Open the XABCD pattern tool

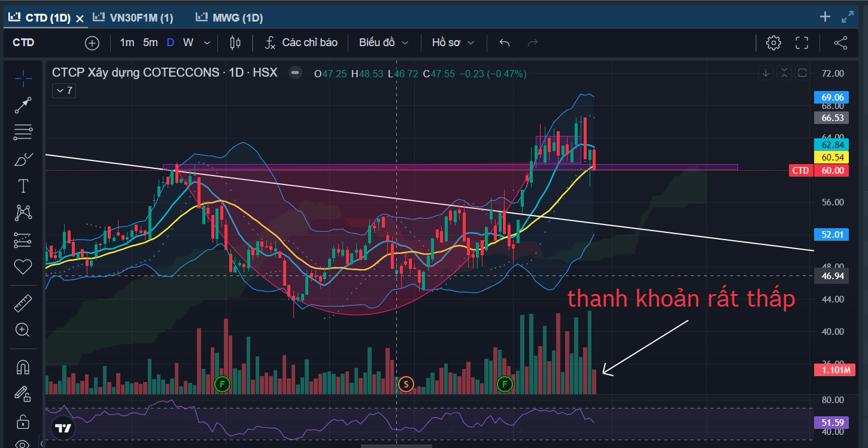point(23,212)
